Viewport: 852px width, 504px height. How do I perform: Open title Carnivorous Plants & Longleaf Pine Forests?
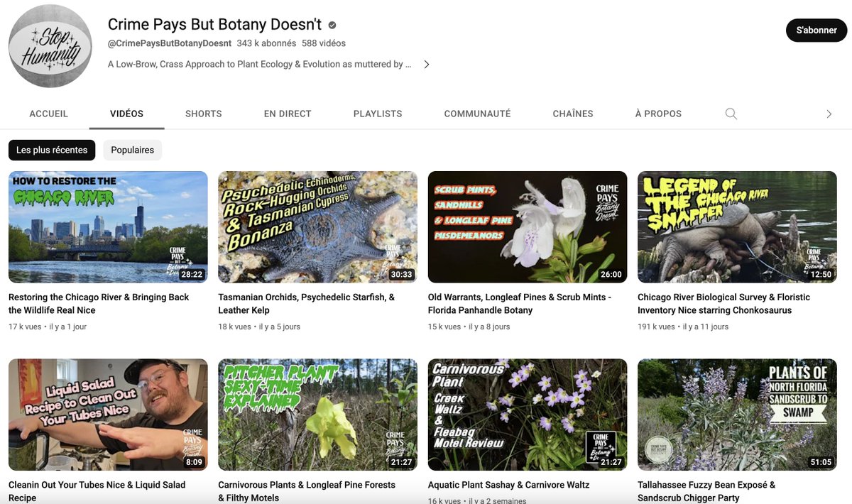click(307, 491)
